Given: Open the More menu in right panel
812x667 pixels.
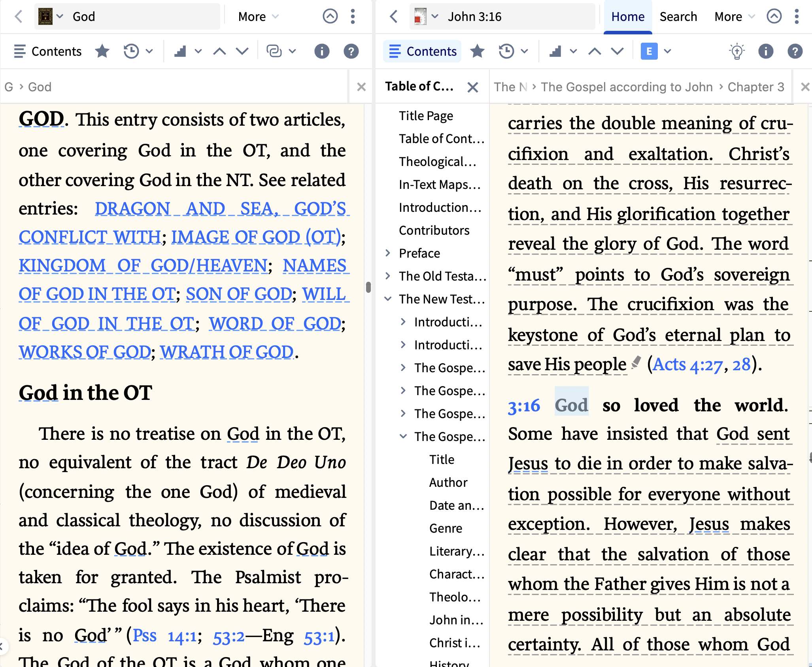Looking at the screenshot, I should (735, 17).
